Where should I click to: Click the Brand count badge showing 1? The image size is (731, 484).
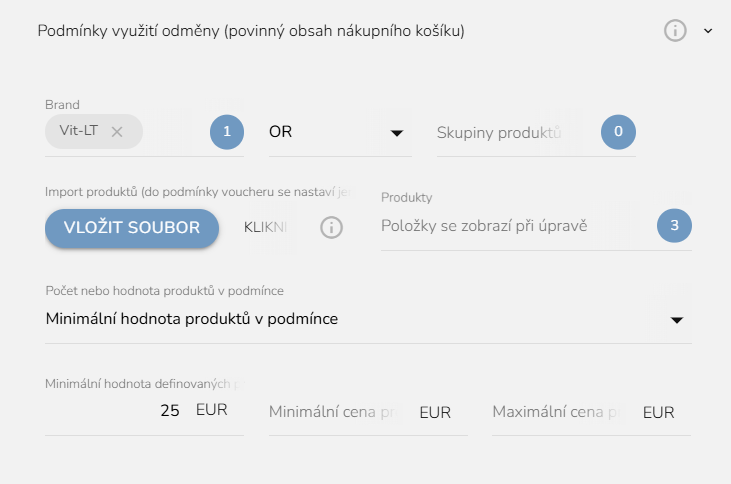(227, 132)
